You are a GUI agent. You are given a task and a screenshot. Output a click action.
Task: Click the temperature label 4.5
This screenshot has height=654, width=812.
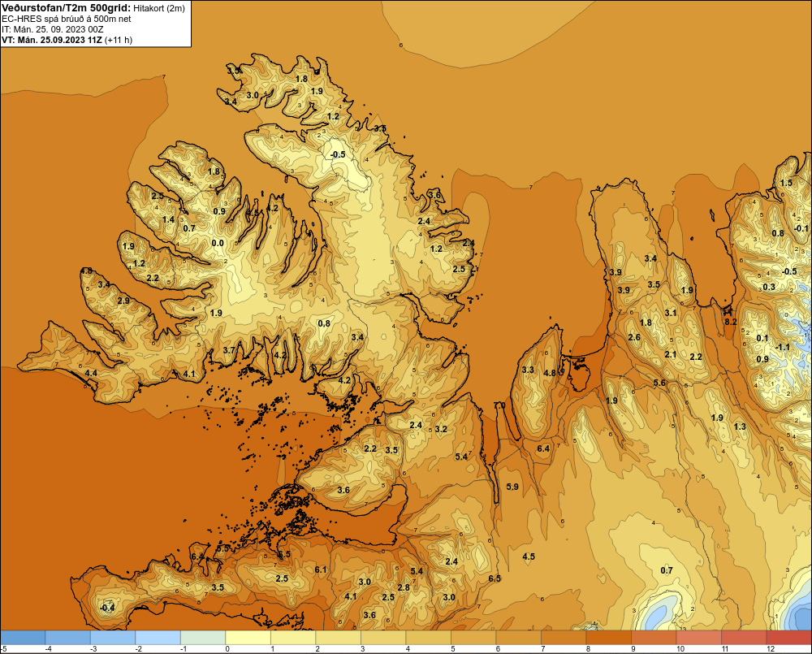529,557
